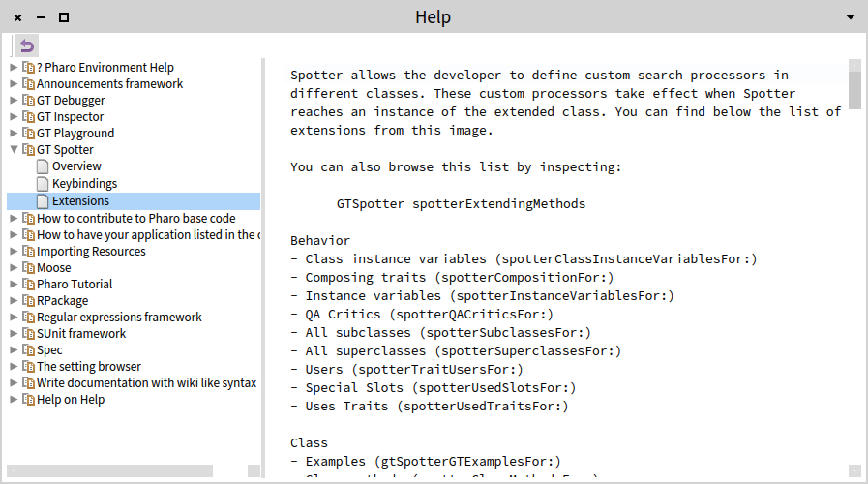Screen dimensions: 868x484
Task: Click the book icon beside Announcements framework
Action: pyautogui.click(x=28, y=84)
